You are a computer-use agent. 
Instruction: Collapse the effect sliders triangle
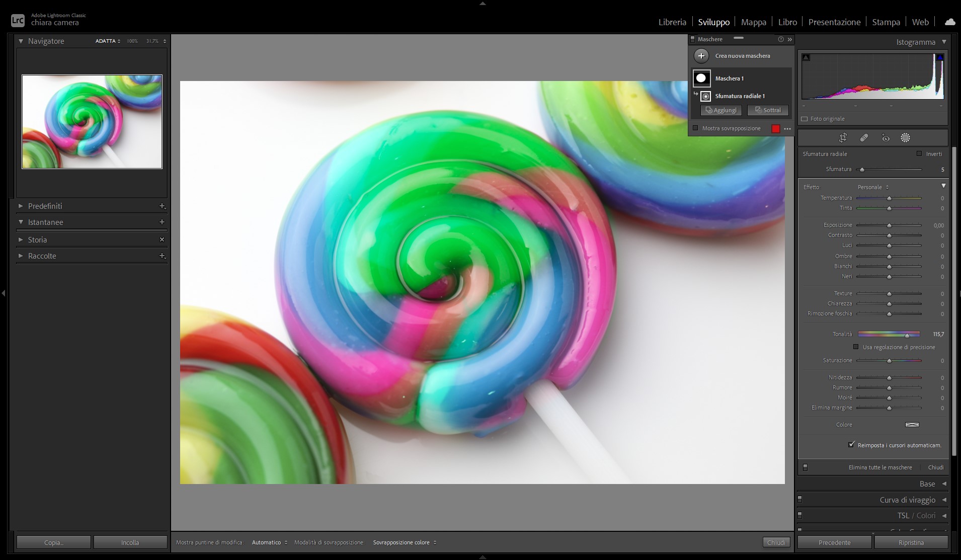coord(943,186)
